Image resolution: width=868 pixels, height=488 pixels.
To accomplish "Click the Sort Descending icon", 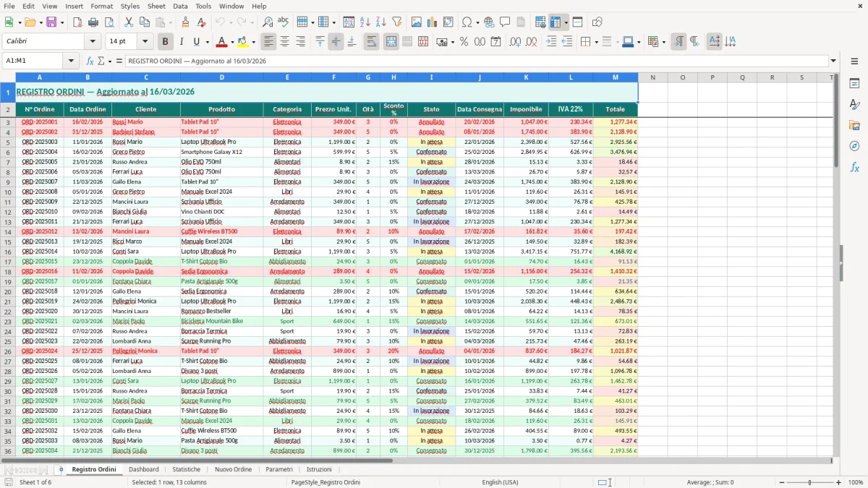I will click(x=380, y=22).
